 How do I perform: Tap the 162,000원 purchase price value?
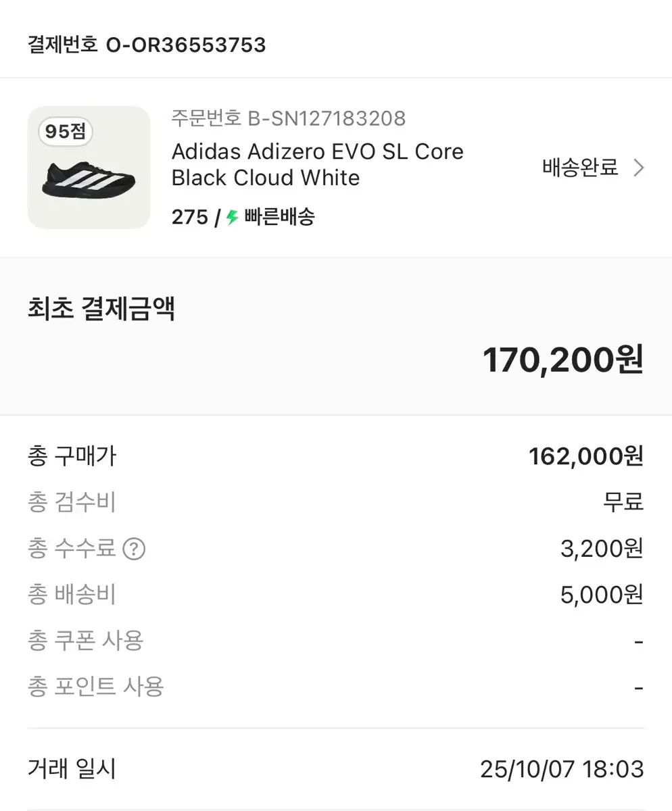click(x=585, y=456)
